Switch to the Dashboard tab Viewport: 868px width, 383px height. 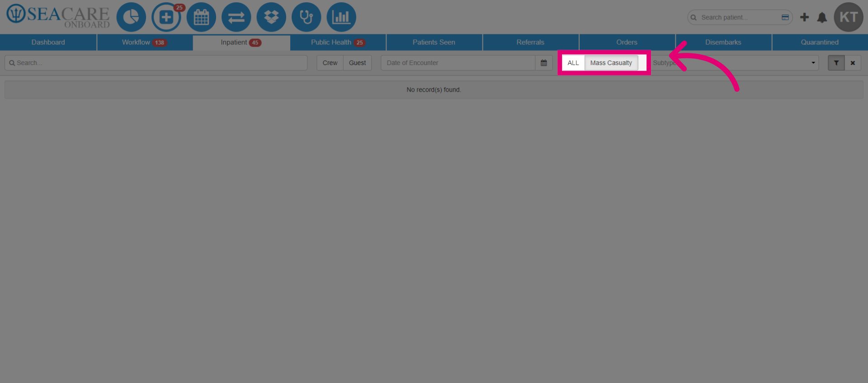48,42
